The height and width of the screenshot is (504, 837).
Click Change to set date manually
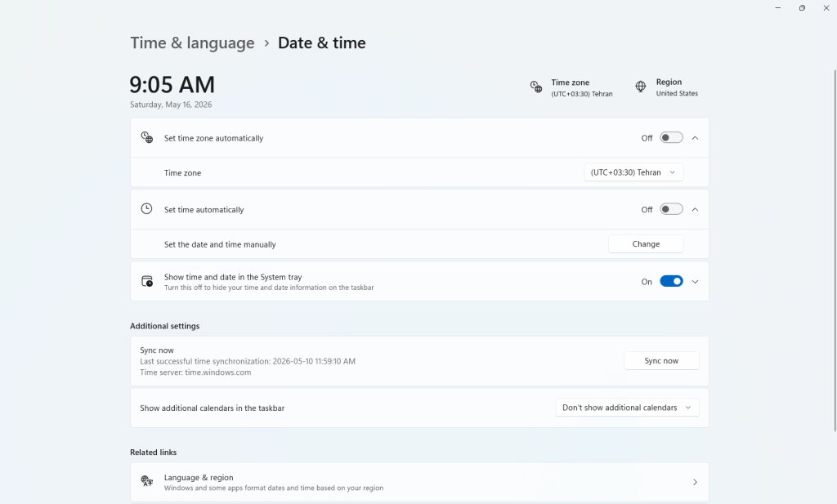point(646,243)
